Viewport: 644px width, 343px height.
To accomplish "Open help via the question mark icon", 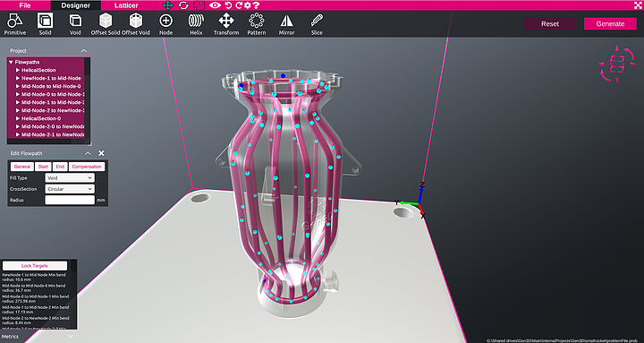I will point(256,5).
